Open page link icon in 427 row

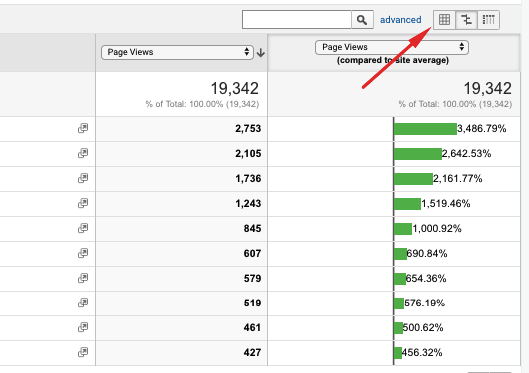83,352
